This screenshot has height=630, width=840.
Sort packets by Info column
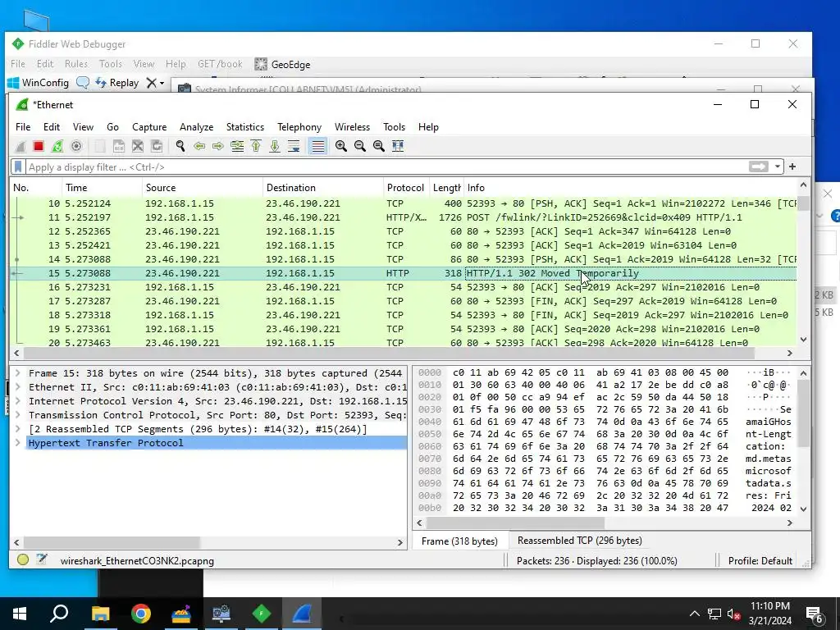(x=630, y=188)
